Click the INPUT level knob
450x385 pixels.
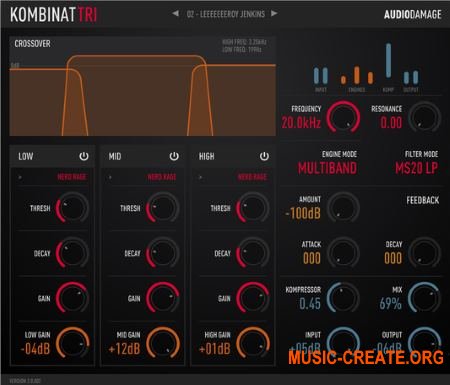click(343, 342)
